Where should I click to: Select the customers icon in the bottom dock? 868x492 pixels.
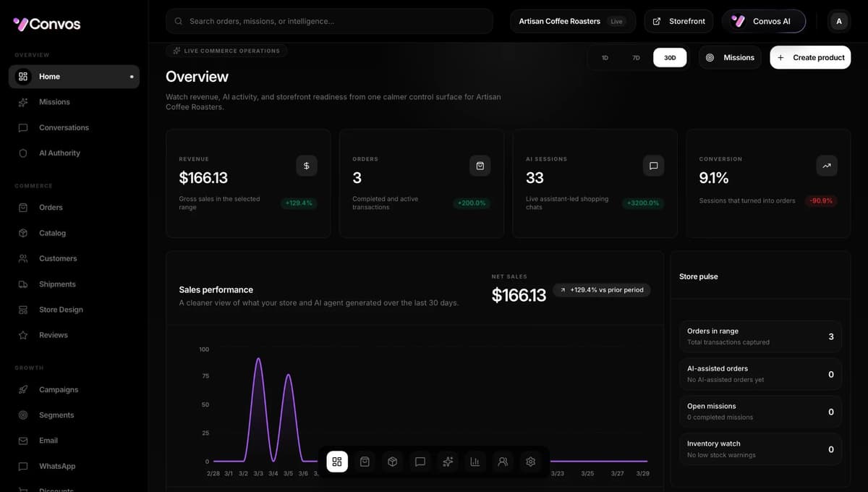coord(503,461)
